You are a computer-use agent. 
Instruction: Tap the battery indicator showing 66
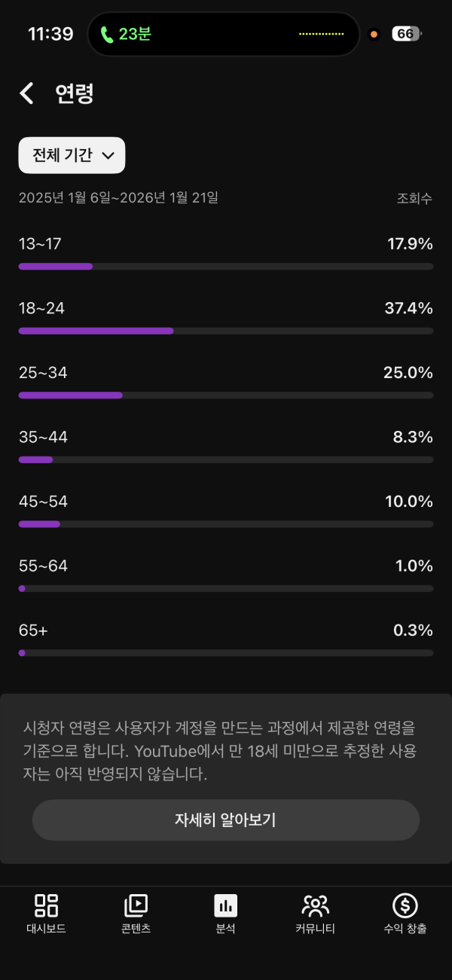pos(406,34)
